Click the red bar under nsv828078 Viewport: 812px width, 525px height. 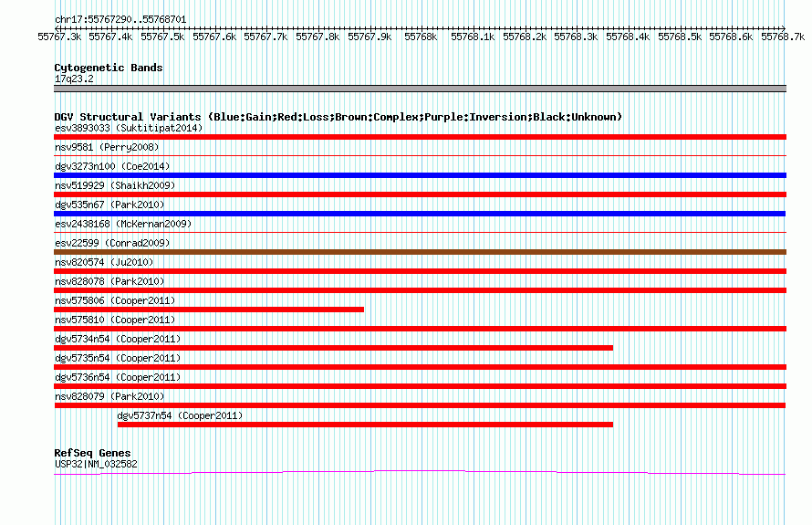420,290
